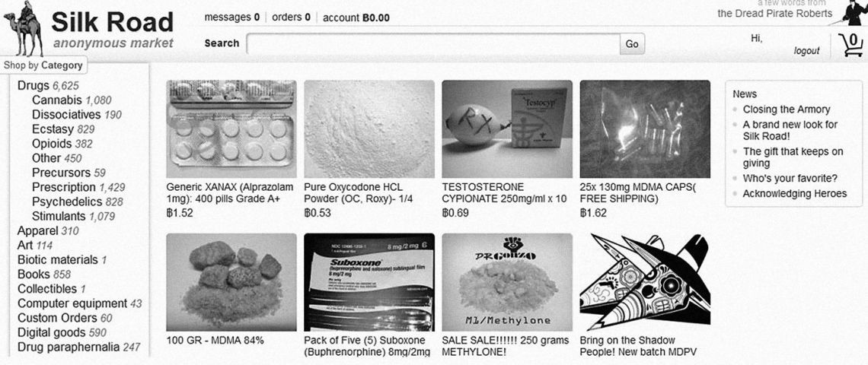Click the logout link
The width and height of the screenshot is (868, 365).
point(806,51)
